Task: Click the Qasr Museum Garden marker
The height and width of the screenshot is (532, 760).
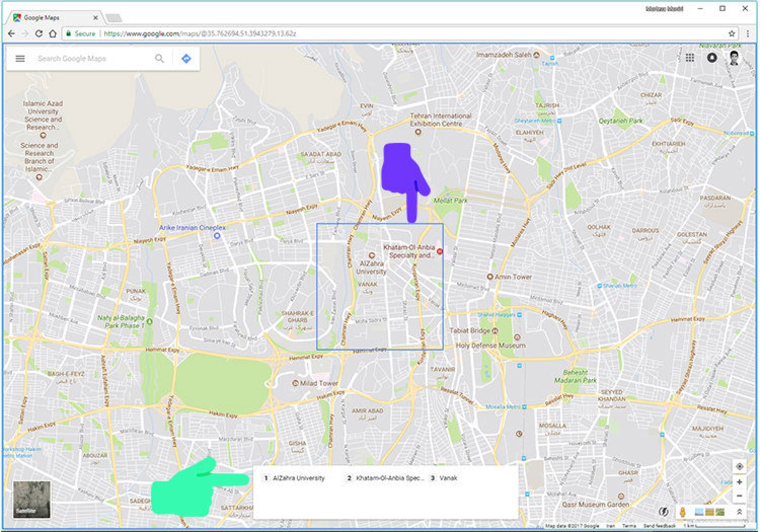Action: 621,496
